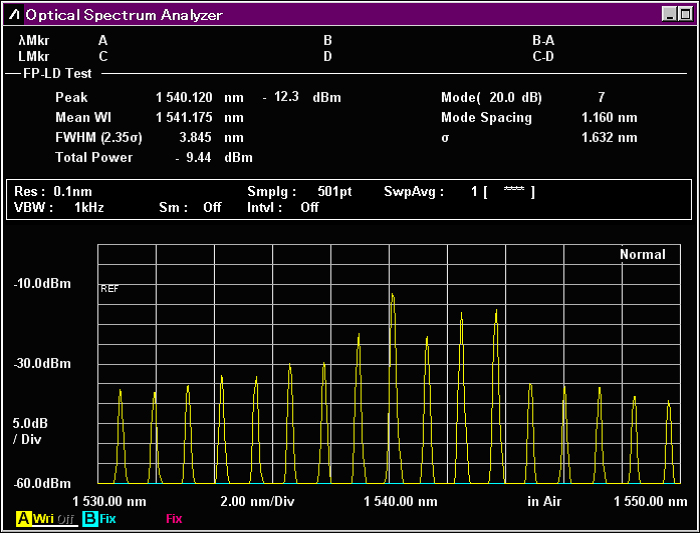The image size is (700, 533).
Task: Click the -10.0dBm axis label
Action: [42, 283]
